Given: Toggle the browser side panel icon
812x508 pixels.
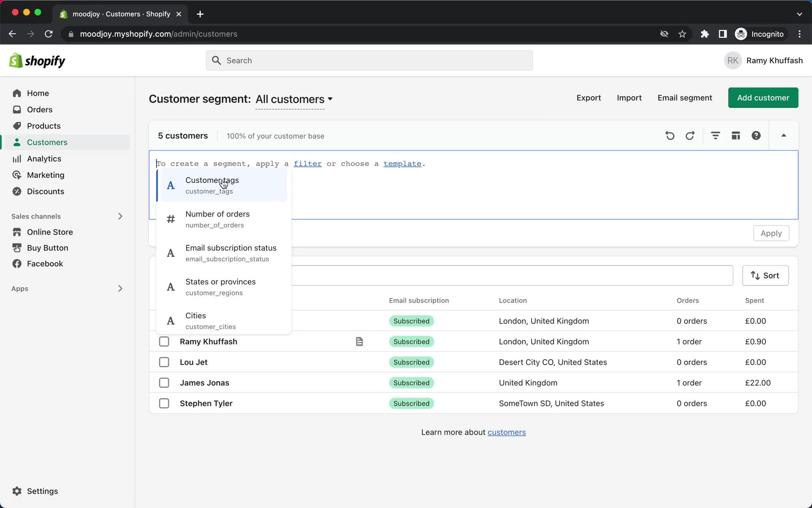Looking at the screenshot, I should tap(722, 34).
